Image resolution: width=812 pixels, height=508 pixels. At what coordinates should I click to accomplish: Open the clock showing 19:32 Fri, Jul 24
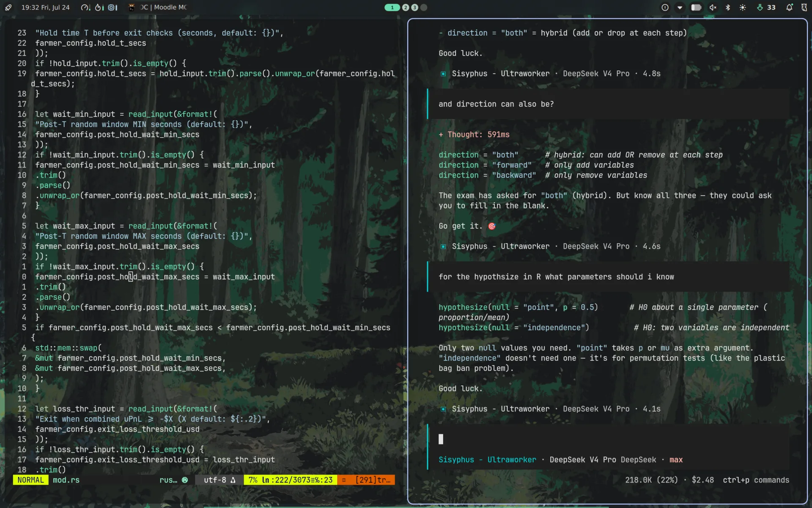(x=45, y=7)
